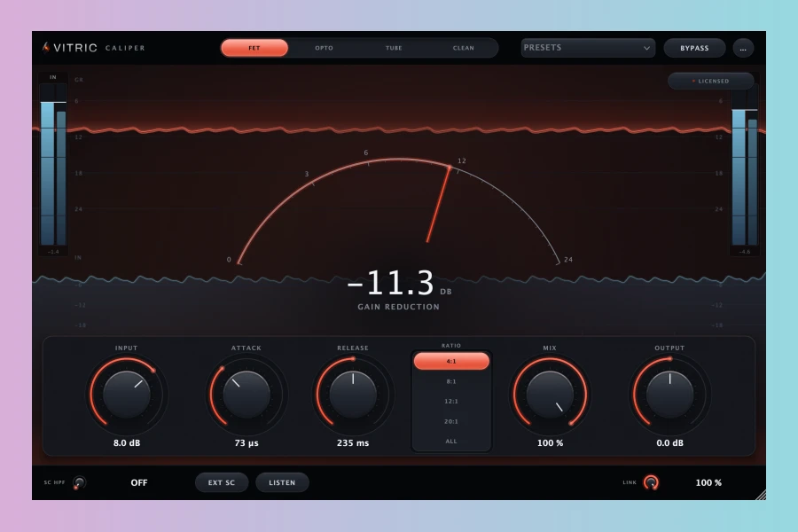
Task: Click the RELEASE knob
Action: [x=353, y=394]
